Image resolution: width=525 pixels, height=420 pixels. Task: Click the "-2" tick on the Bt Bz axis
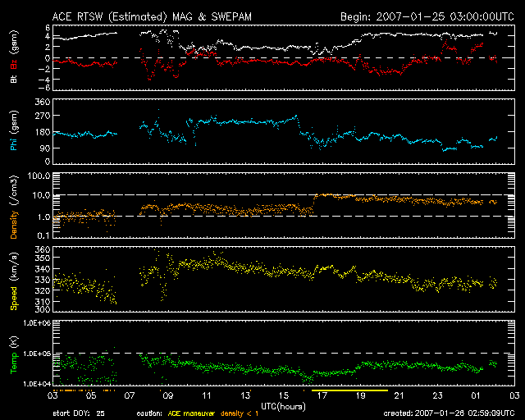pos(43,69)
